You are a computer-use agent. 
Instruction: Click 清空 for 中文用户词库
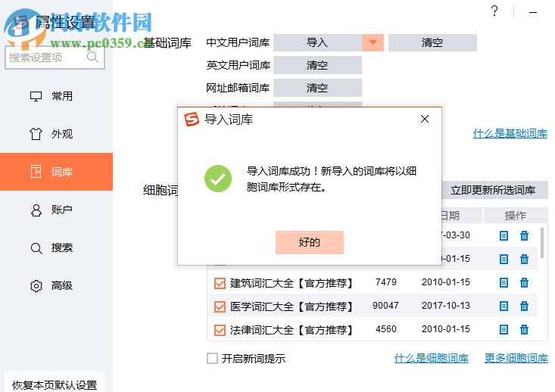point(432,43)
